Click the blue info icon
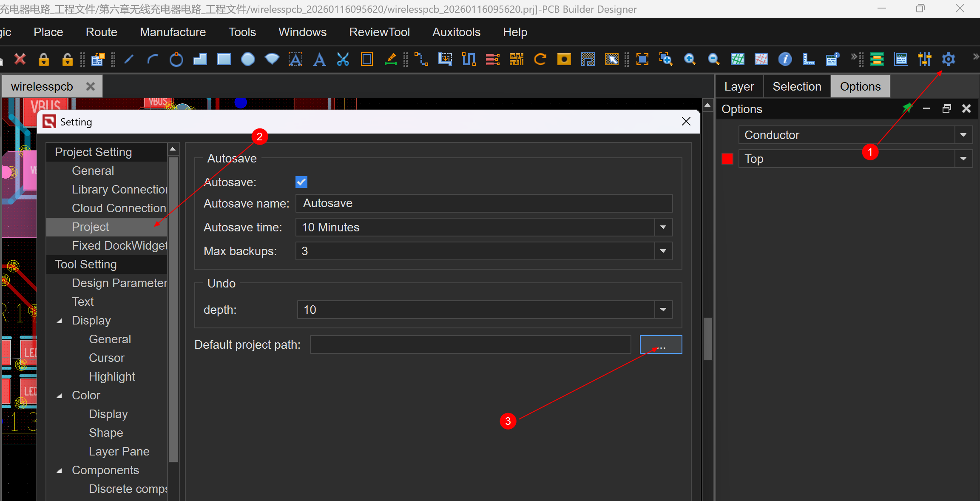This screenshot has height=501, width=980. coord(785,59)
